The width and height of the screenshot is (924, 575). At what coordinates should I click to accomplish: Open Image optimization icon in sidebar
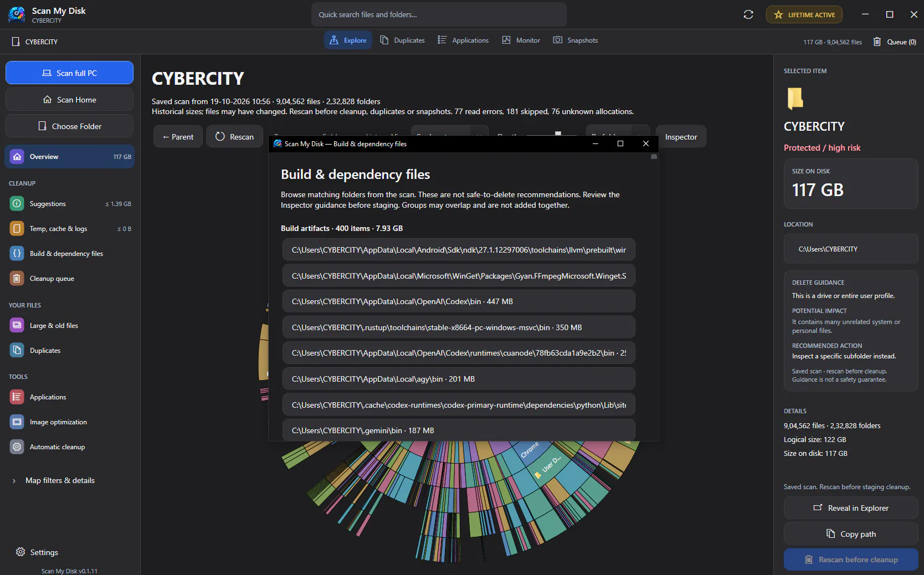click(17, 422)
